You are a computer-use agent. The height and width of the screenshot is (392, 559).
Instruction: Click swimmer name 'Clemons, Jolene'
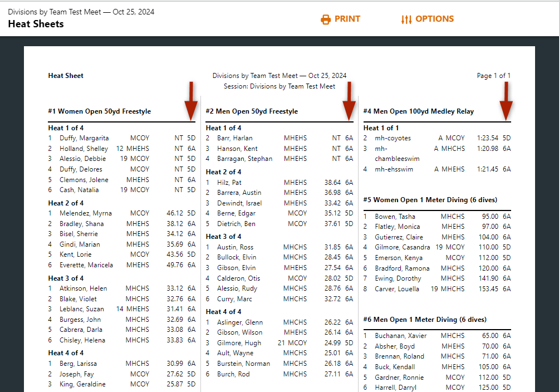84,180
